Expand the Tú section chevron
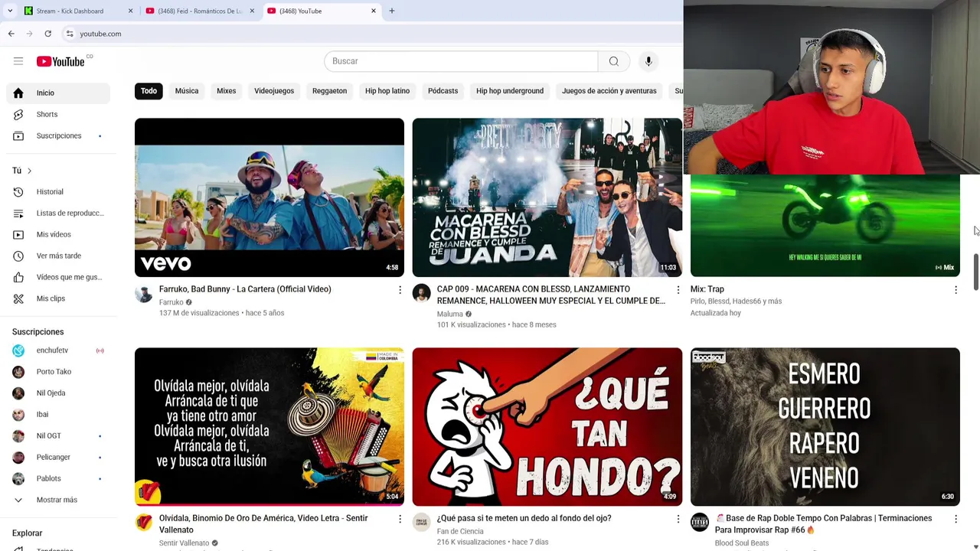Image resolution: width=980 pixels, height=551 pixels. point(29,171)
